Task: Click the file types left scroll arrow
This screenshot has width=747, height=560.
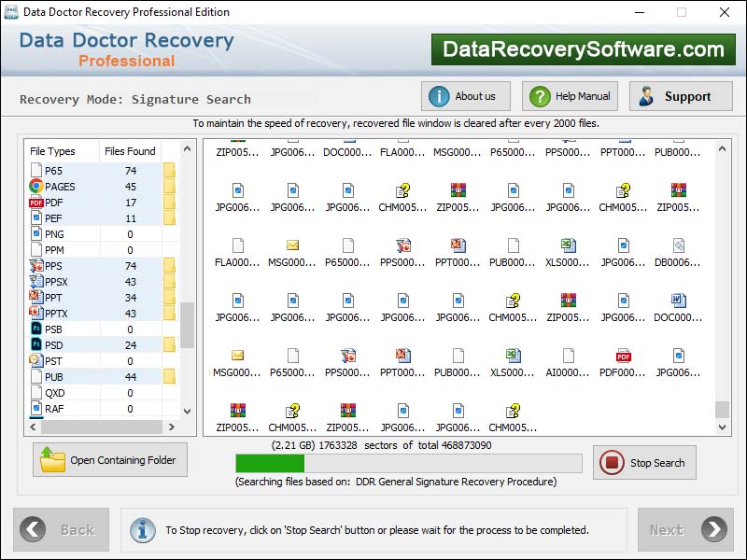Action: point(33,427)
